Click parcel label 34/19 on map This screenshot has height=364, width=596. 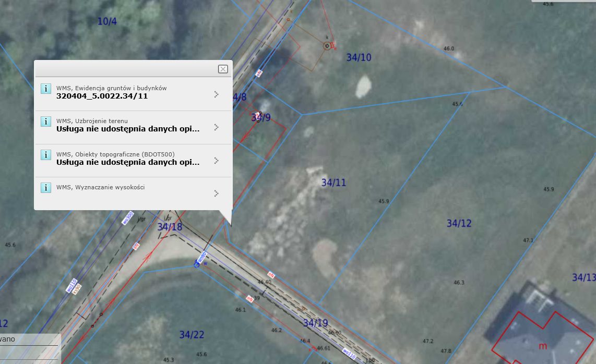[316, 323]
